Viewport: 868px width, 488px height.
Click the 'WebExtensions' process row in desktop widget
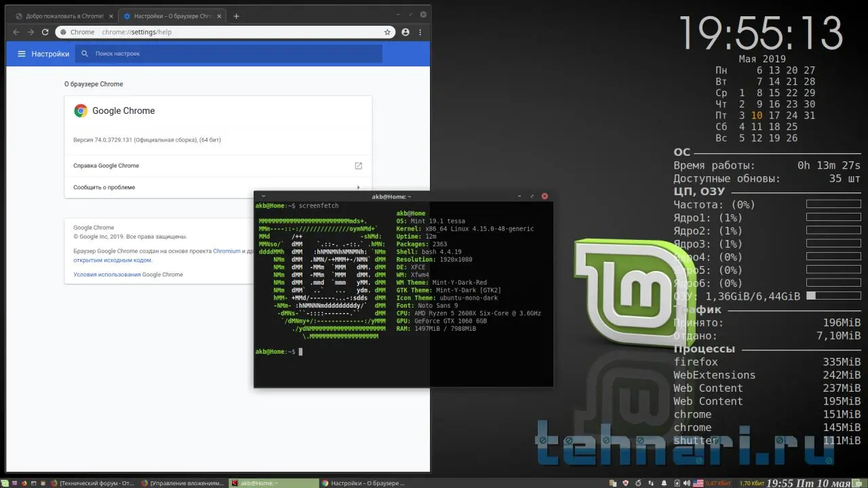[767, 375]
